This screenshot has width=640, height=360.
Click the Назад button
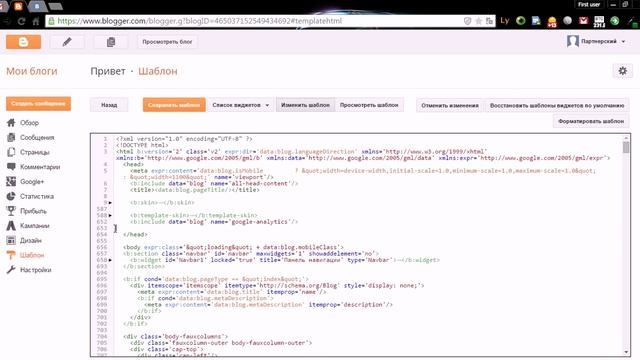109,105
